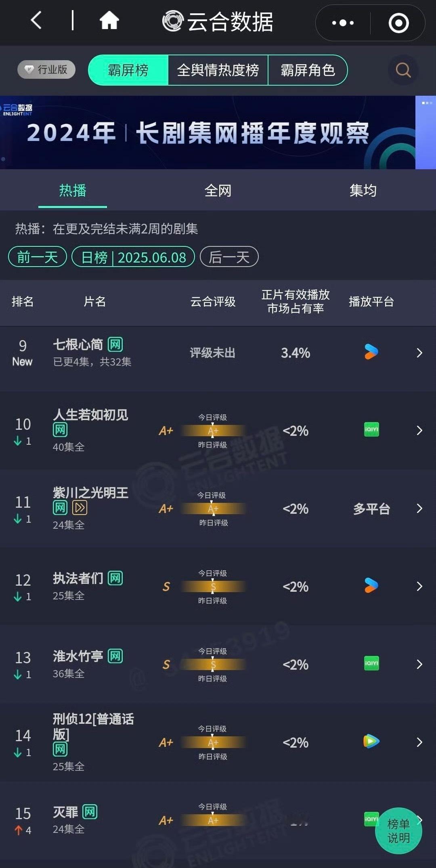Tap iQIYI platform icon for 人生若如初见
The image size is (436, 868).
tap(371, 429)
